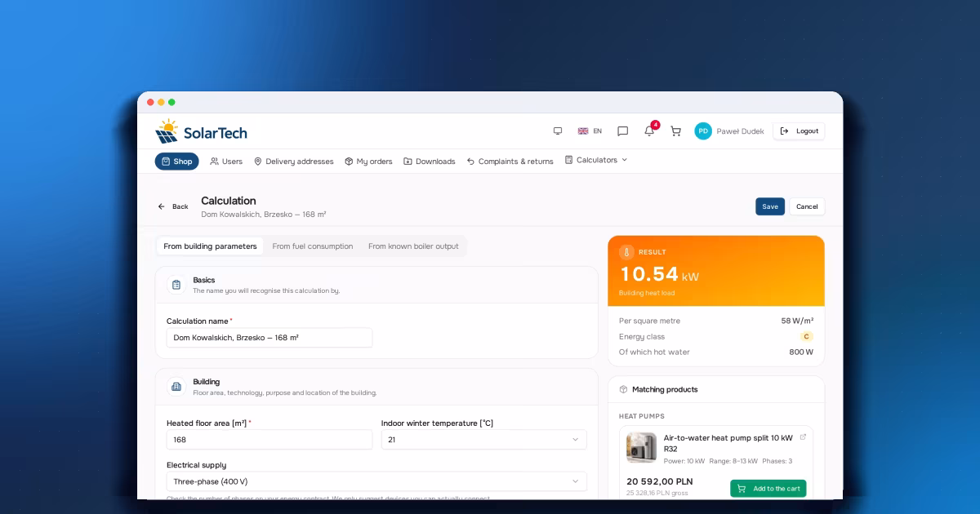Switch to From known boiler output tab
980x514 pixels.
413,246
